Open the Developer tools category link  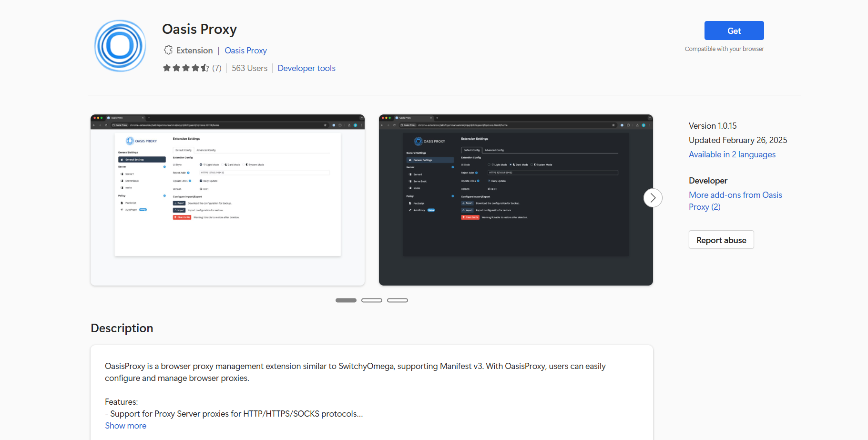click(306, 68)
